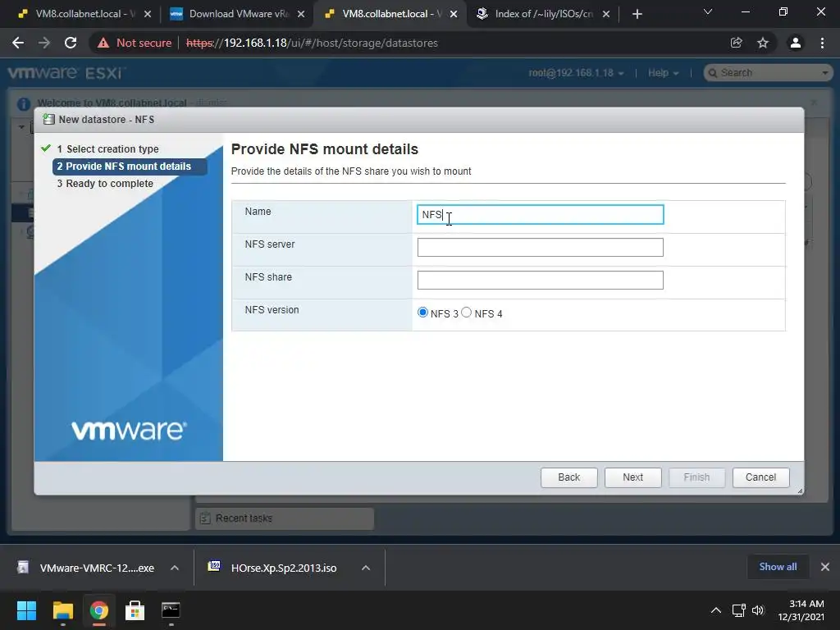The width and height of the screenshot is (840, 630).
Task: Click the Next button in wizard
Action: [x=632, y=477]
